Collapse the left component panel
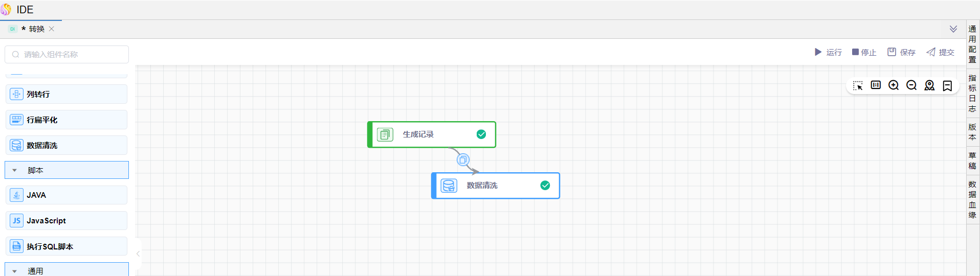Image resolution: width=980 pixels, height=276 pixels. click(138, 254)
